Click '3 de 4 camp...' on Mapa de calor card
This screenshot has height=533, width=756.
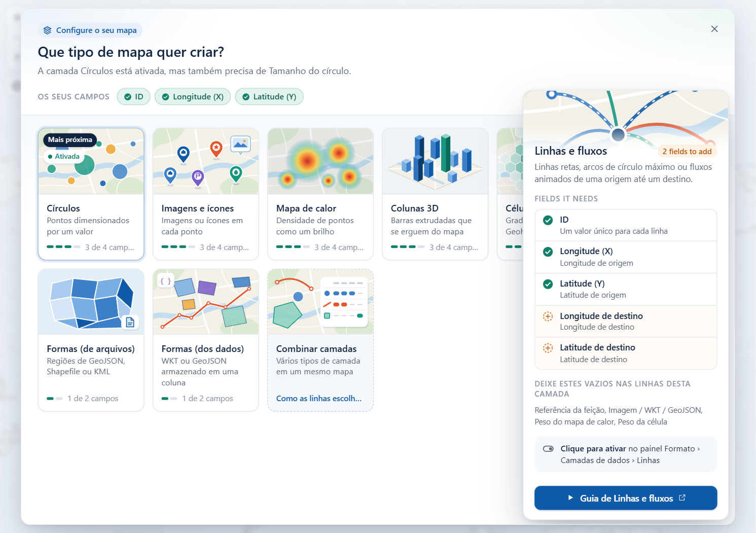tap(339, 247)
